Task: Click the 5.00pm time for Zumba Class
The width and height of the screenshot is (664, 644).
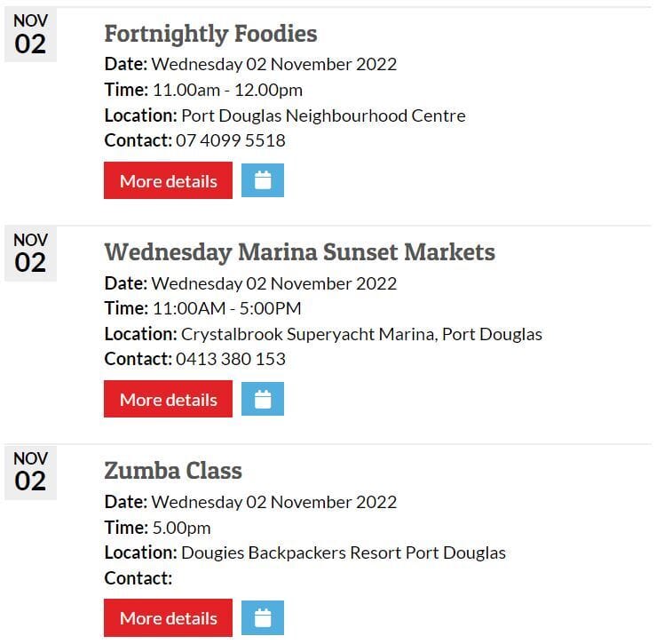Action: point(182,527)
